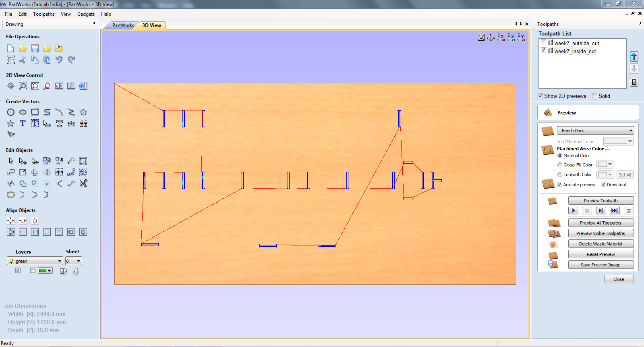Click Delete Waste Material button

pyautogui.click(x=601, y=244)
